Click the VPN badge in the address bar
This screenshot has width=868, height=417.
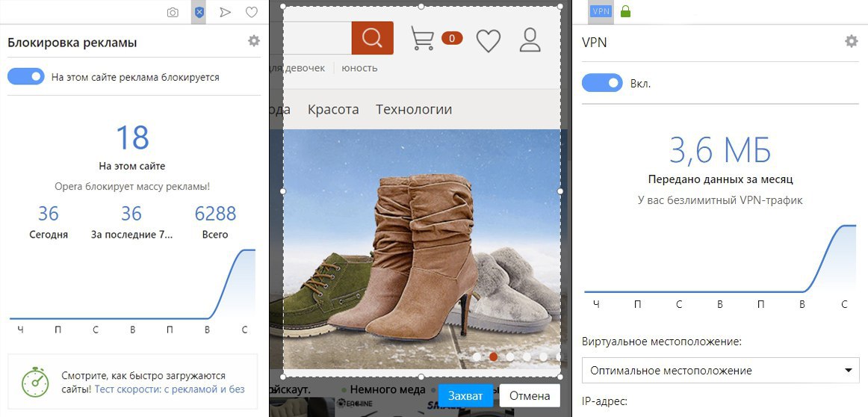coord(601,11)
